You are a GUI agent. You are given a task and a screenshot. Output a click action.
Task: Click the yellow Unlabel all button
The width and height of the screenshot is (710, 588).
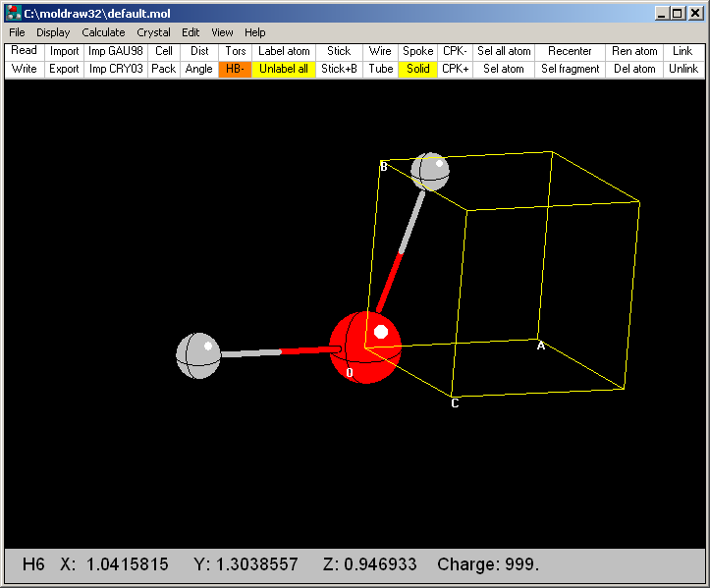tap(284, 69)
